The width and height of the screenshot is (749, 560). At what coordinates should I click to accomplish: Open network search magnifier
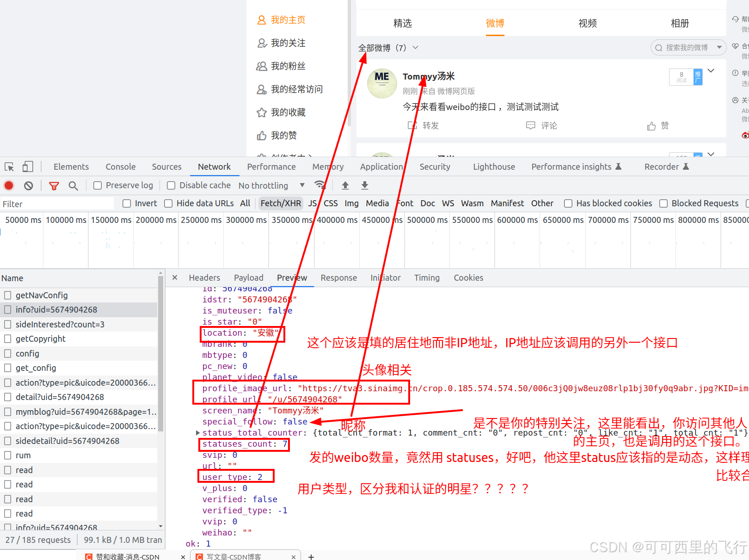[x=73, y=185]
